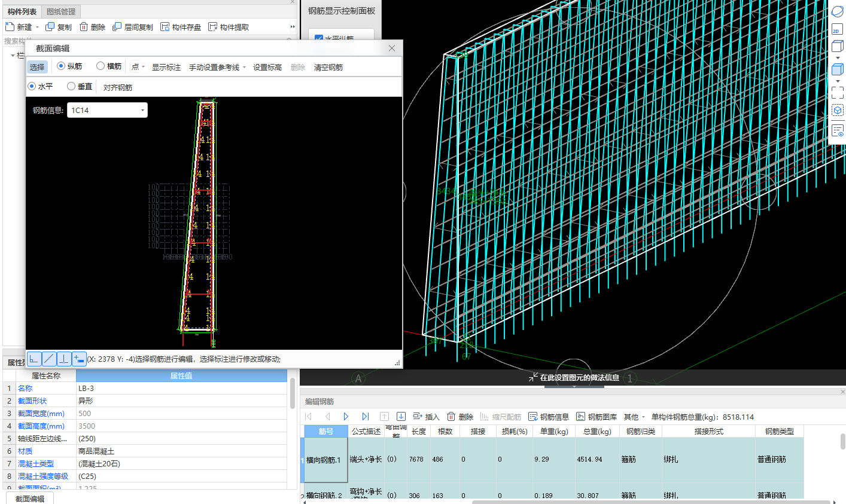
Task: Click the wireframe cube view icon
Action: [x=838, y=46]
